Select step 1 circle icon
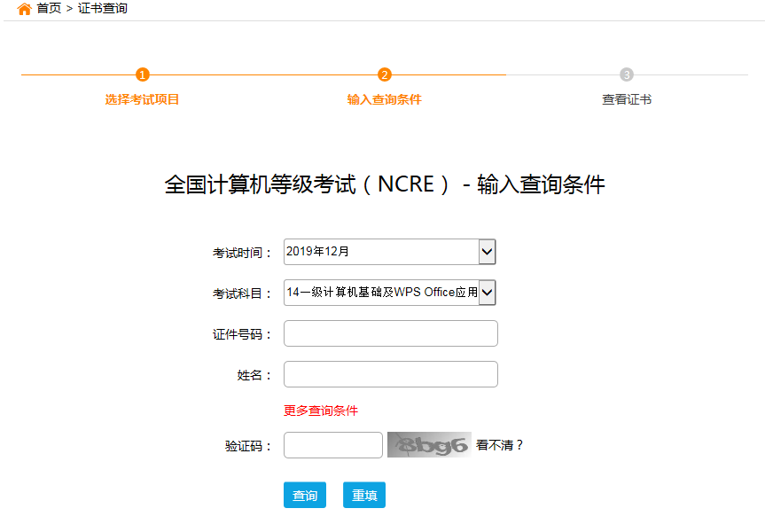Image resolution: width=765 pixels, height=532 pixels. pyautogui.click(x=143, y=74)
